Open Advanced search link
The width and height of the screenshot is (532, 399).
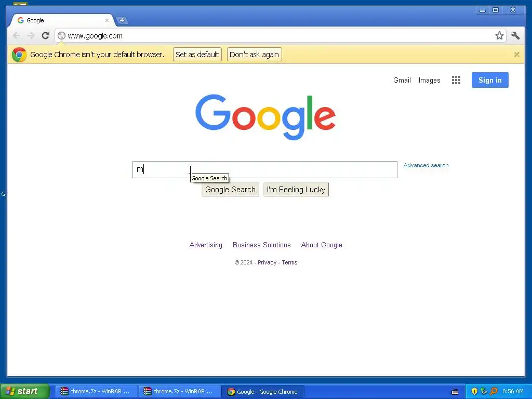coord(426,165)
